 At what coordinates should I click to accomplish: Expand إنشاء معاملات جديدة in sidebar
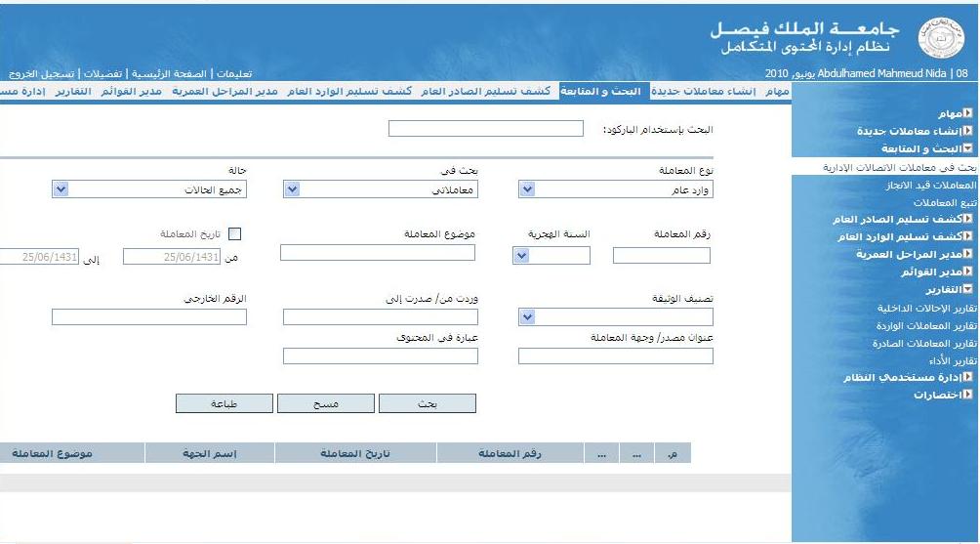[967, 131]
